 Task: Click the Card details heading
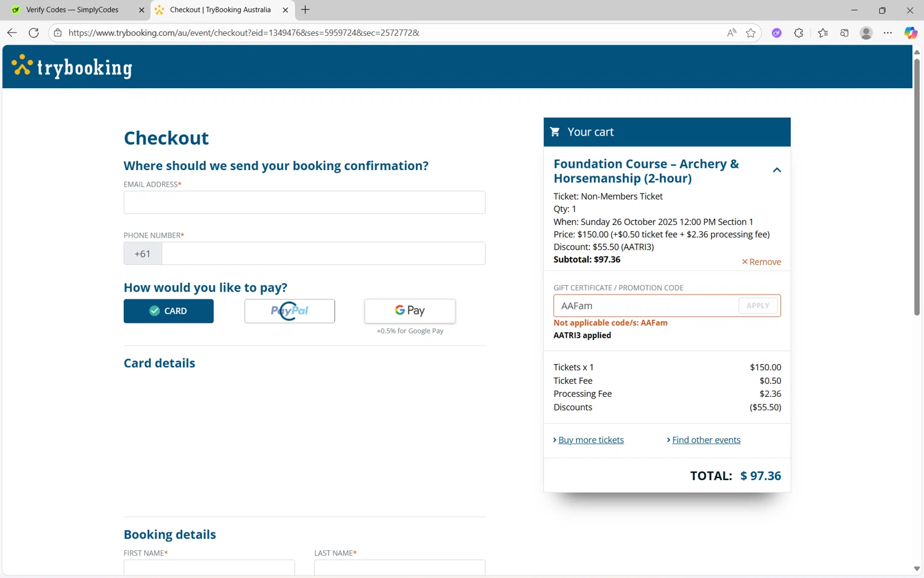[160, 364]
